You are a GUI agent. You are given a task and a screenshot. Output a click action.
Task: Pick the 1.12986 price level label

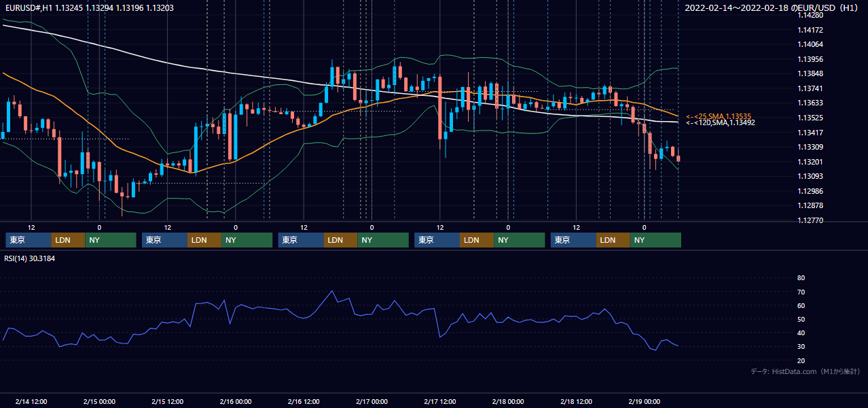[x=810, y=191]
